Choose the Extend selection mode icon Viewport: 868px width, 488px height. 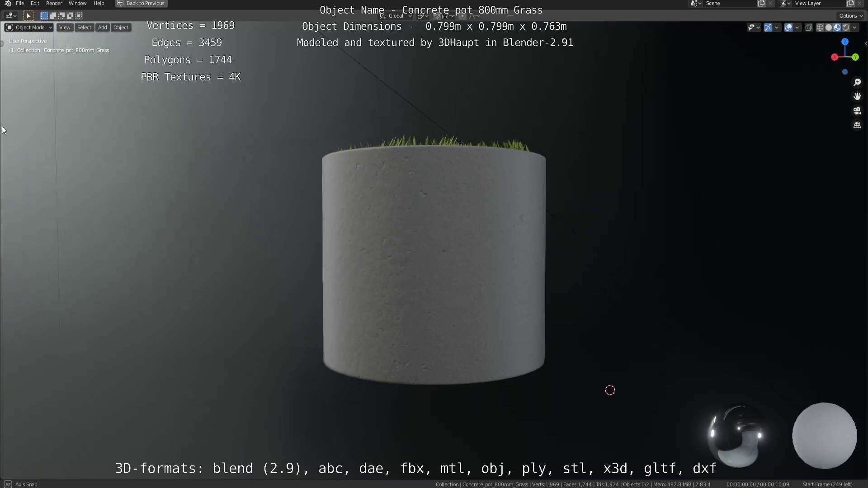[53, 16]
